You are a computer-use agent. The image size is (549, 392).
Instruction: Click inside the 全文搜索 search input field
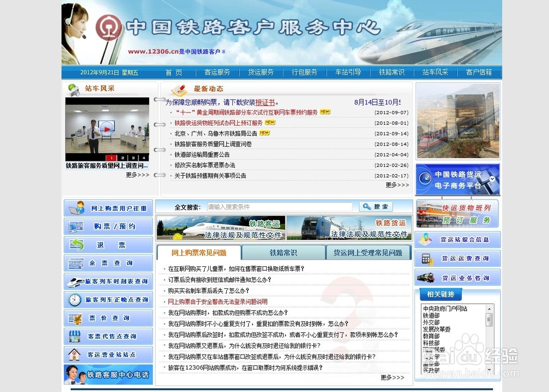280,206
